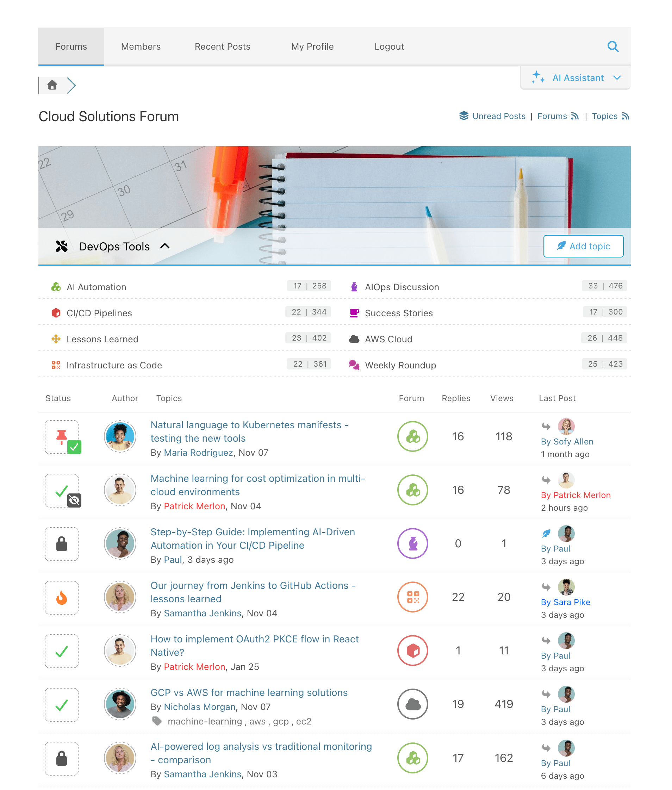Select the fire icon on the Jenkins topic

point(61,598)
